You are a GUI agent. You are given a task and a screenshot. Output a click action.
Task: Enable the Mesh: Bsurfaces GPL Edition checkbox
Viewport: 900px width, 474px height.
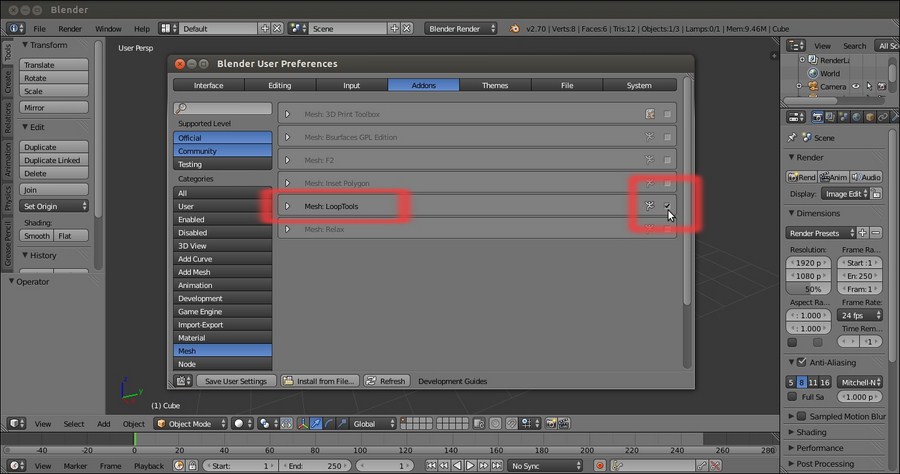click(667, 137)
